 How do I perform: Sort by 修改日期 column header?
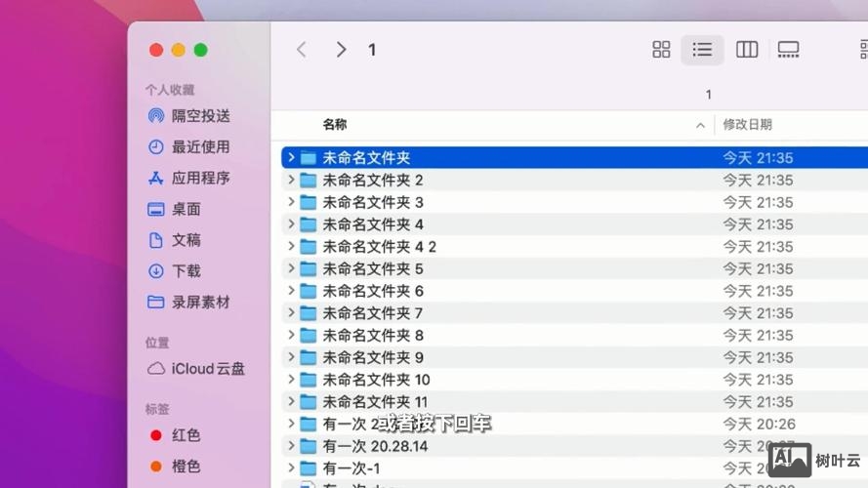[747, 125]
